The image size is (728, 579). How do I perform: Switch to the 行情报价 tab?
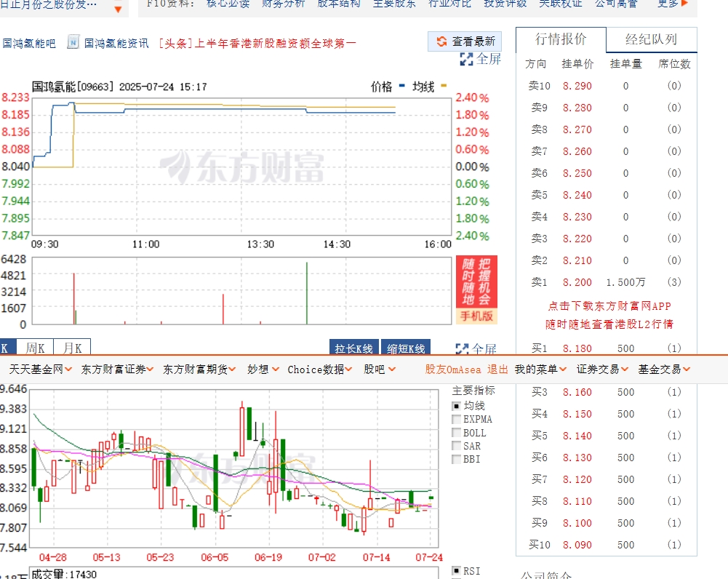(561, 39)
